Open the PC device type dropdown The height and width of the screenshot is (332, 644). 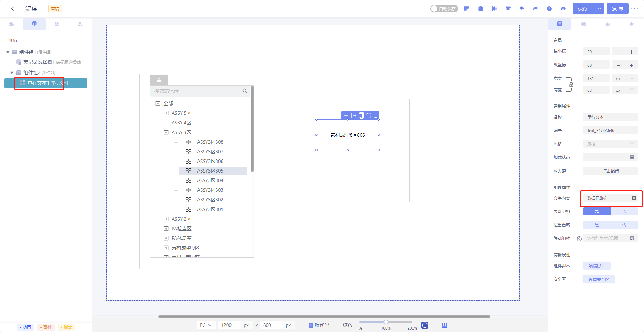206,325
